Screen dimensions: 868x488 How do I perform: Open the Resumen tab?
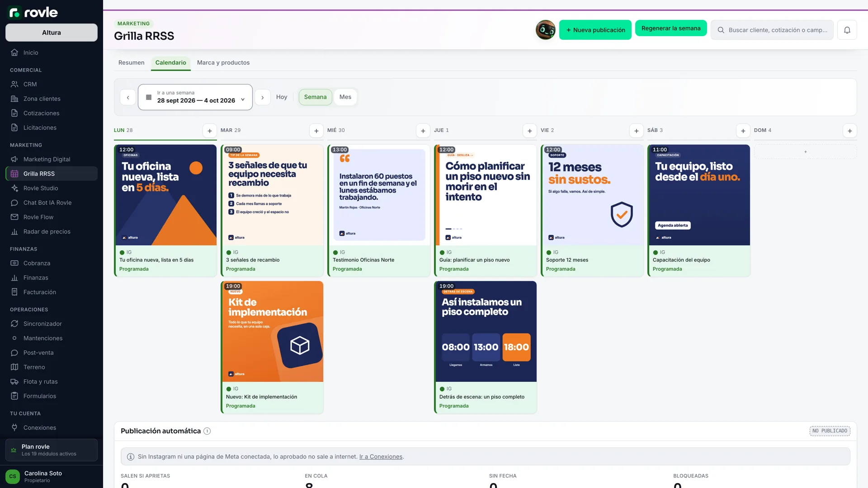(x=132, y=63)
